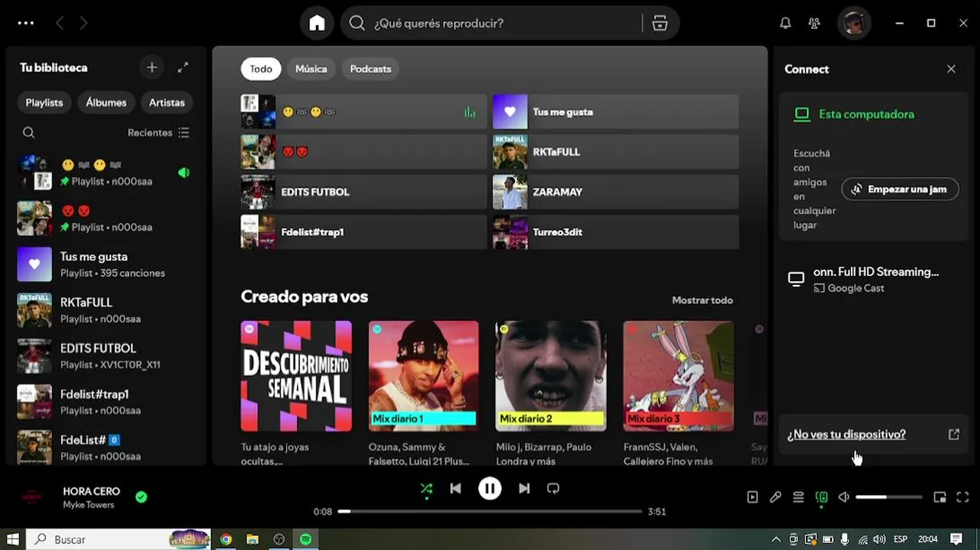Screen dimensions: 980x550
Task: Skip to next track
Action: click(x=524, y=488)
